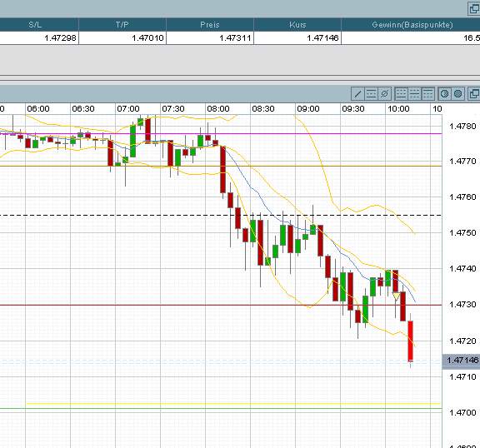Click the 08:00 time axis label
480x448 pixels.
click(218, 109)
